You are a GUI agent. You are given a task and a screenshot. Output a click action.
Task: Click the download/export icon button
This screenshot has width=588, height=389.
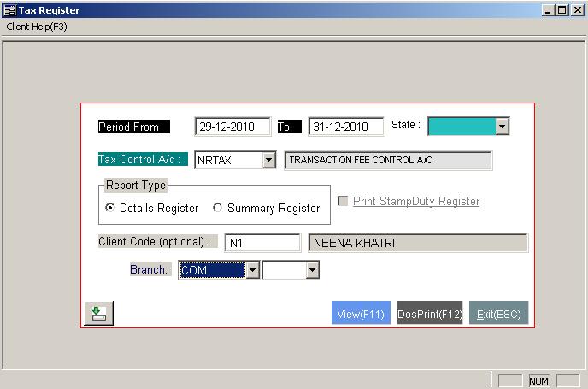99,314
